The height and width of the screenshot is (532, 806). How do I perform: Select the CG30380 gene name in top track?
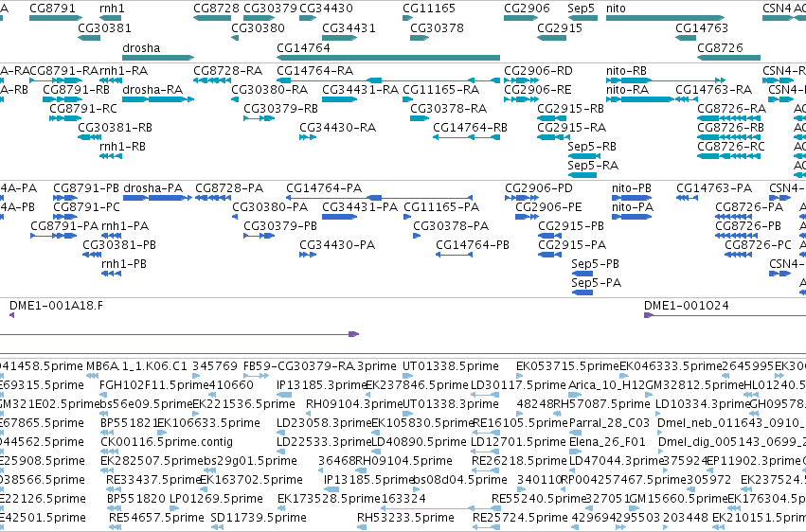pos(258,27)
